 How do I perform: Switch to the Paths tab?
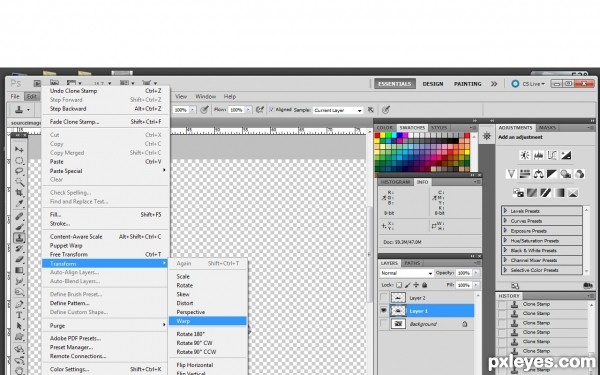tap(412, 263)
